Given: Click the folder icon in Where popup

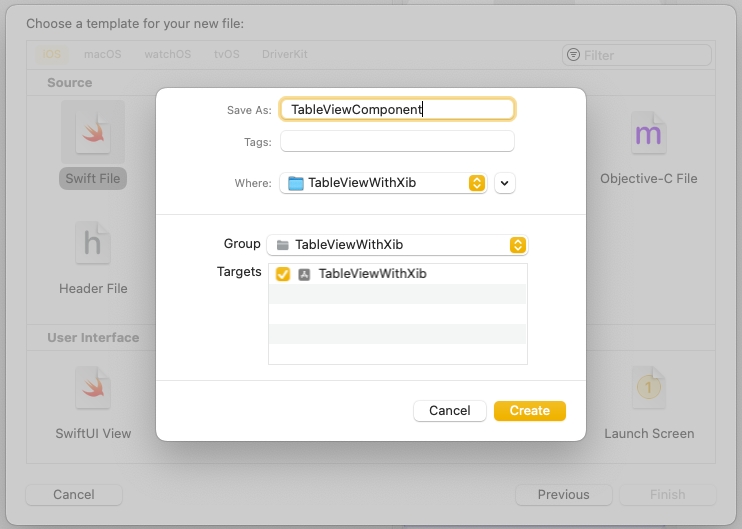Looking at the screenshot, I should 295,183.
